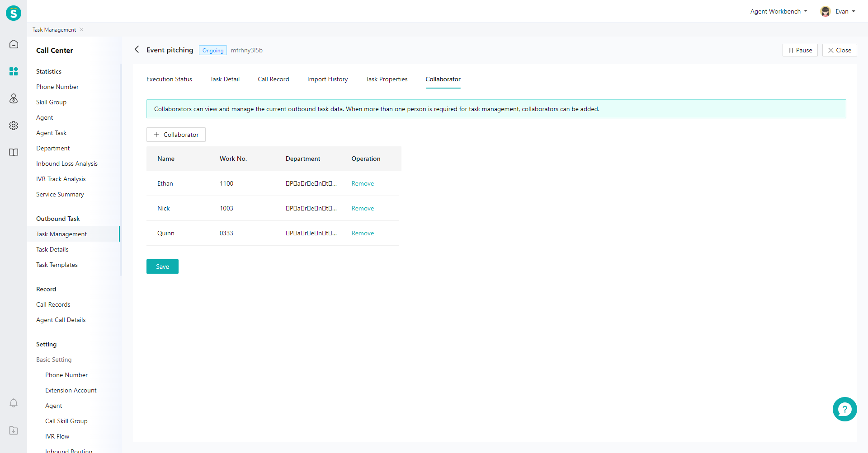Click the green S logo icon
The image size is (868, 453).
tap(14, 13)
